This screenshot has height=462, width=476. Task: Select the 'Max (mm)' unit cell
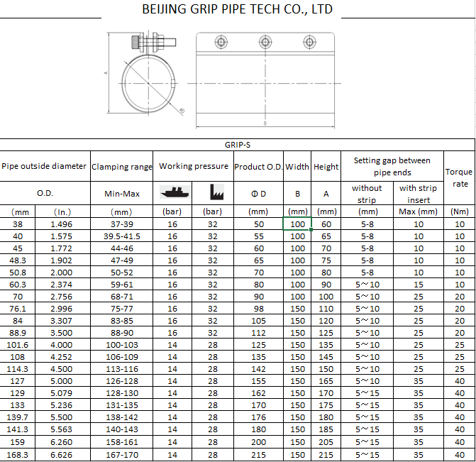419,211
